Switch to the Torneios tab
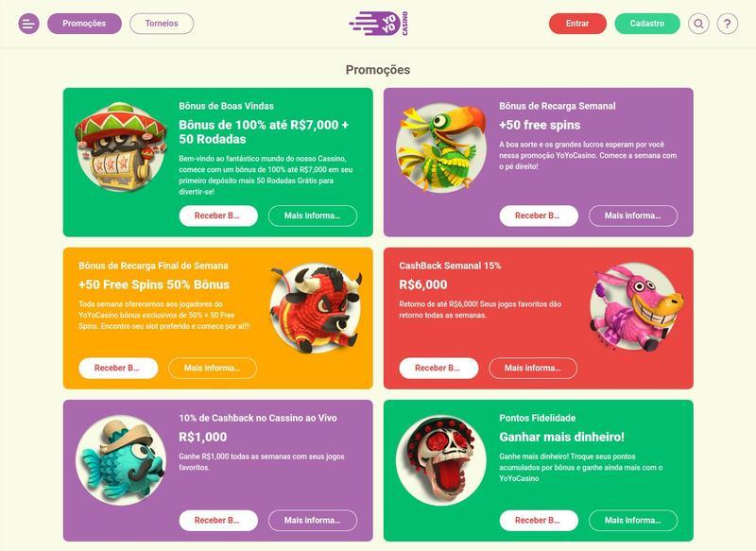The width and height of the screenshot is (756, 551). click(x=162, y=23)
